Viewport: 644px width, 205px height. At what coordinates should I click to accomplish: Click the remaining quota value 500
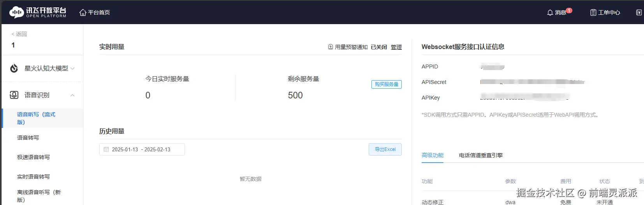pyautogui.click(x=295, y=95)
